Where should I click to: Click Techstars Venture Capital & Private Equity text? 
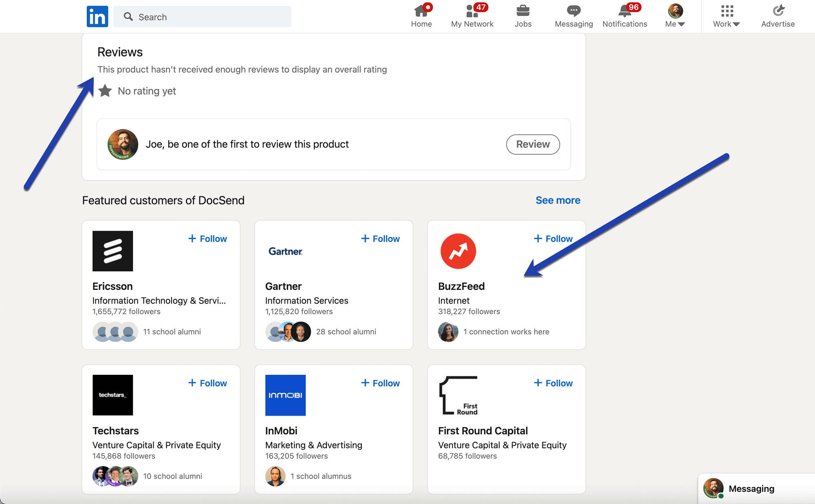[x=156, y=445]
